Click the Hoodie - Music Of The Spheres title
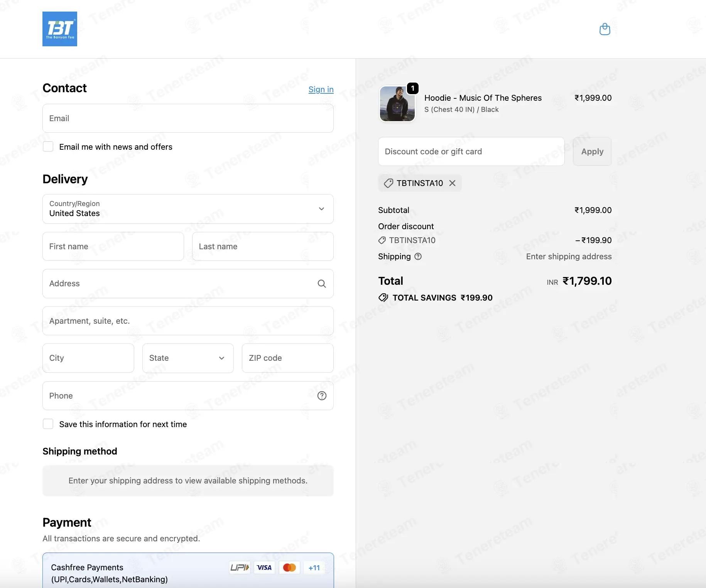The width and height of the screenshot is (706, 588). point(483,98)
